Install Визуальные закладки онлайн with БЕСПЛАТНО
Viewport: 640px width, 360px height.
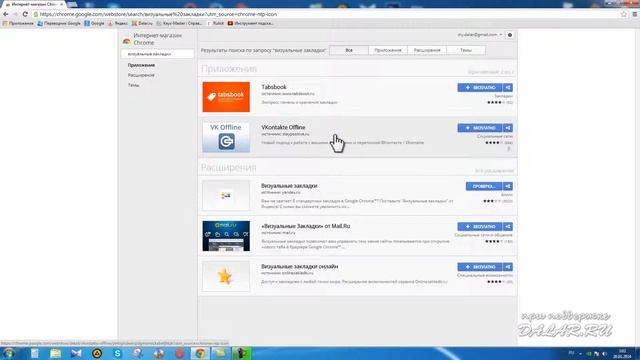pos(480,267)
